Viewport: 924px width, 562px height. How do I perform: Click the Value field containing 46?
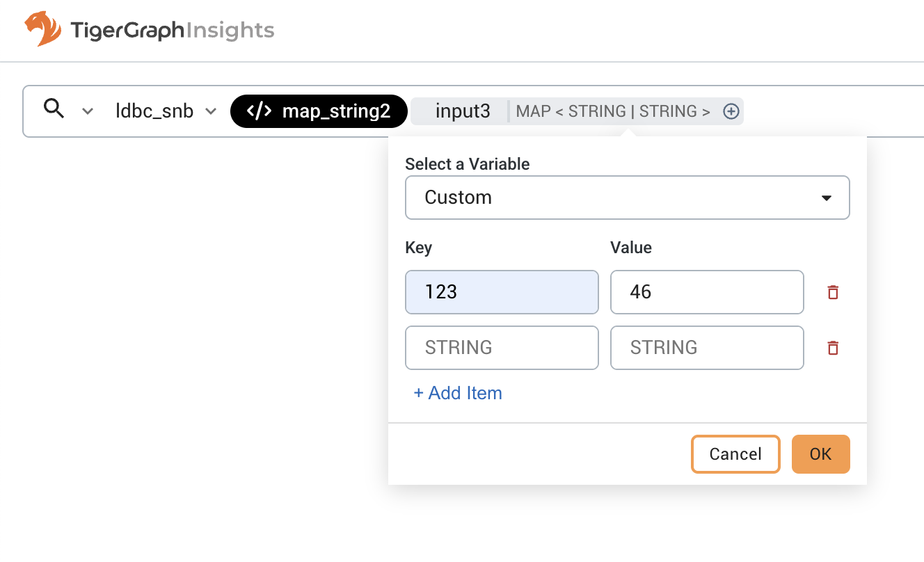coord(707,291)
